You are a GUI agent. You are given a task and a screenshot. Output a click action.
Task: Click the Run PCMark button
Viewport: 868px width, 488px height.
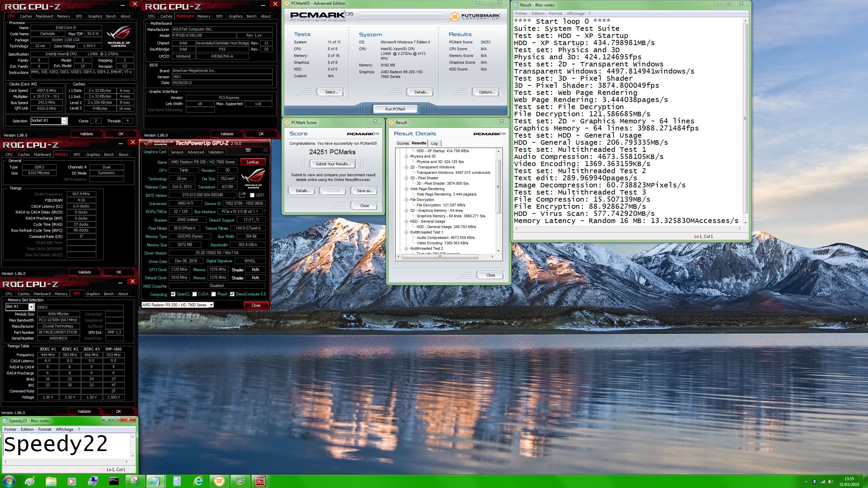pyautogui.click(x=395, y=109)
